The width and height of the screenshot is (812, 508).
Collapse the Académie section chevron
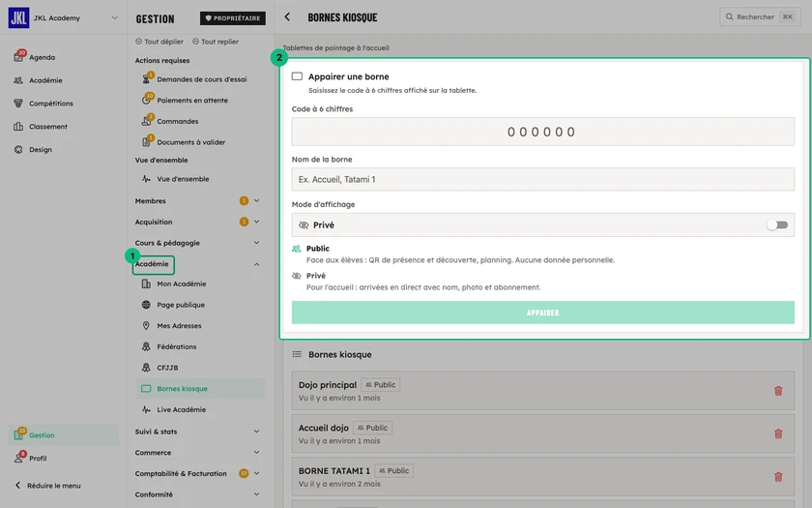pyautogui.click(x=256, y=264)
